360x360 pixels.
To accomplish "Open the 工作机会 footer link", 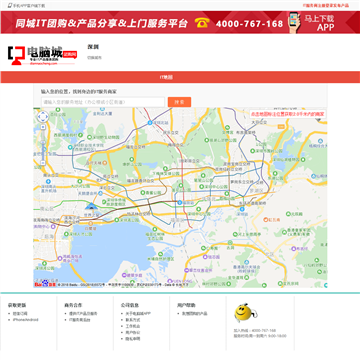I will click(x=133, y=326).
